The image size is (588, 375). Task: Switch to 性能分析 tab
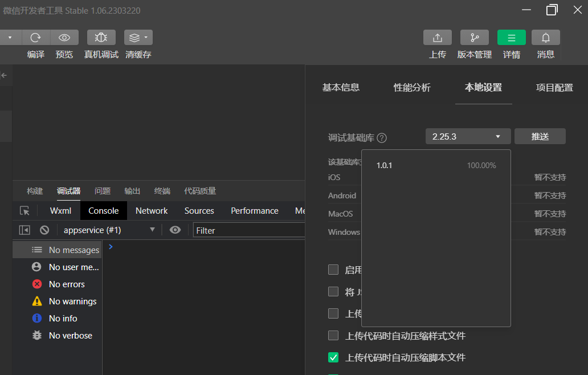coord(412,87)
